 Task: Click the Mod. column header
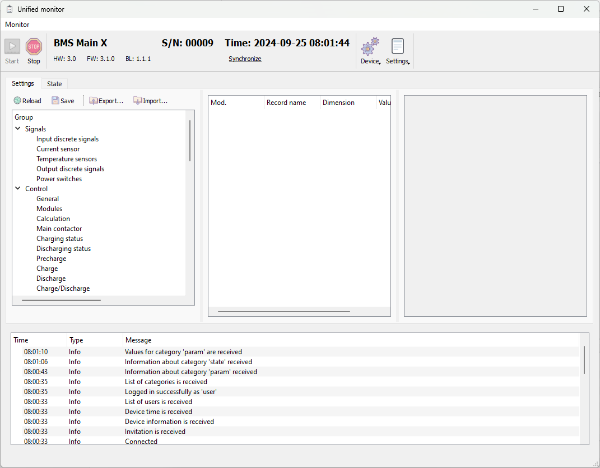236,103
